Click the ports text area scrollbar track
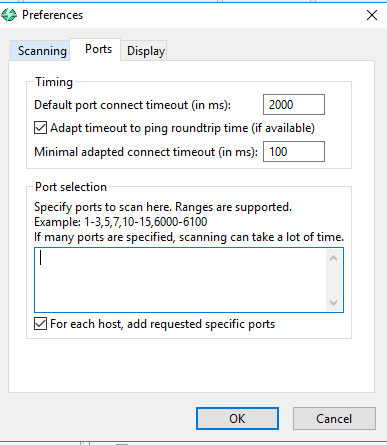The image size is (387, 445). tap(333, 280)
